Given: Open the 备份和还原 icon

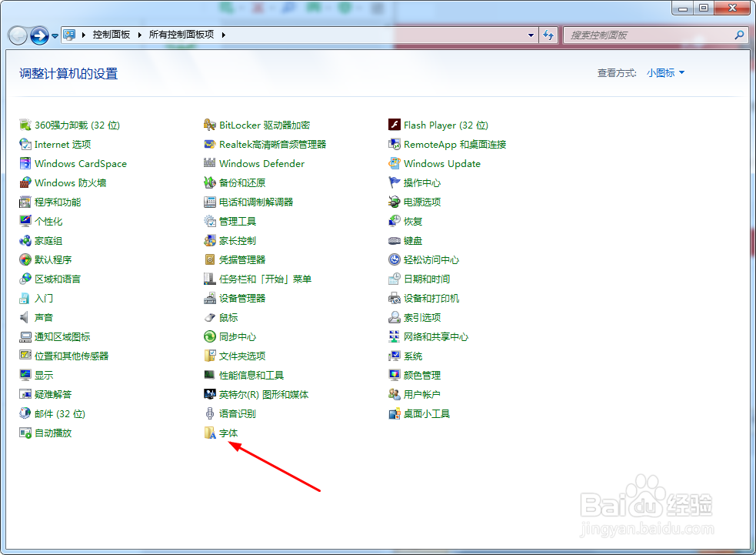Looking at the screenshot, I should 210,183.
